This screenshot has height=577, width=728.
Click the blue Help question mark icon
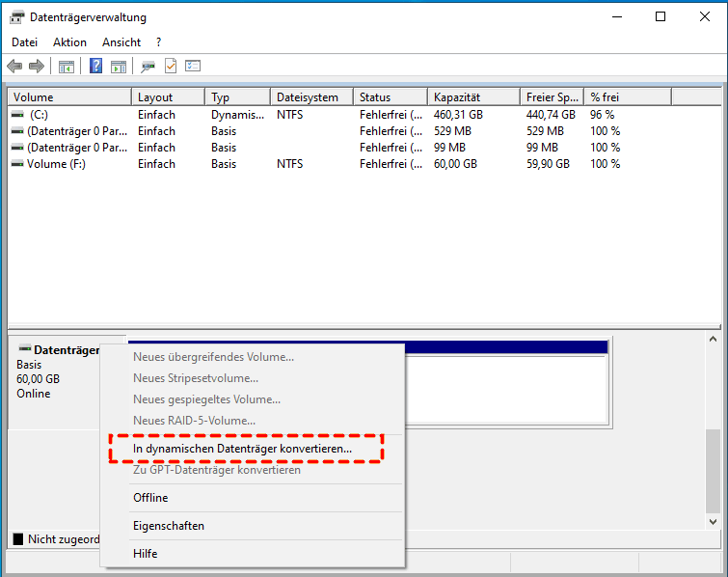pos(96,67)
